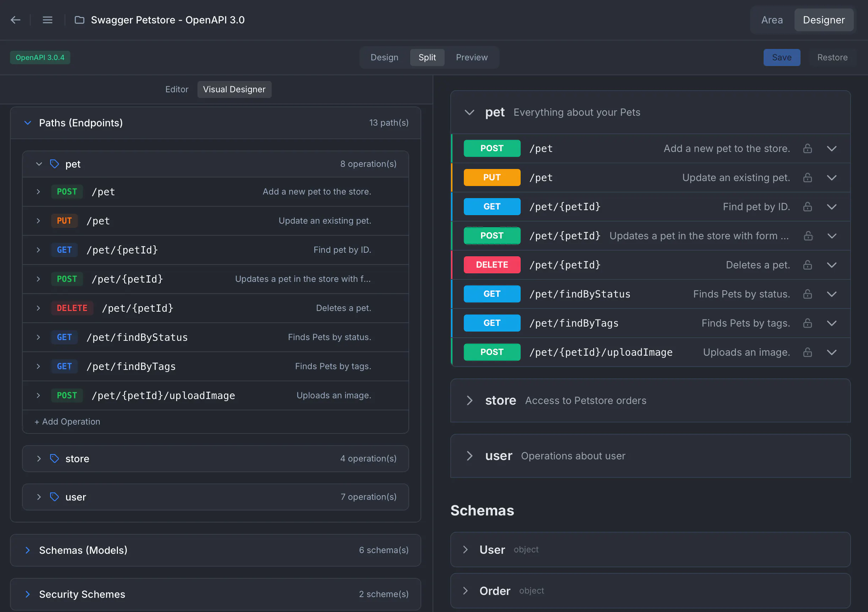868x612 pixels.
Task: Expand DELETE /pet/{petId} in designer
Action: point(38,308)
